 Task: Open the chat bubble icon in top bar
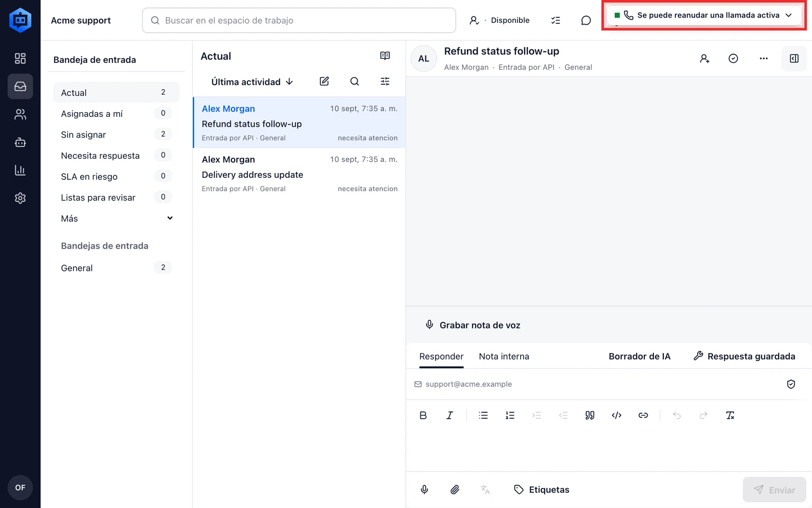pos(586,20)
